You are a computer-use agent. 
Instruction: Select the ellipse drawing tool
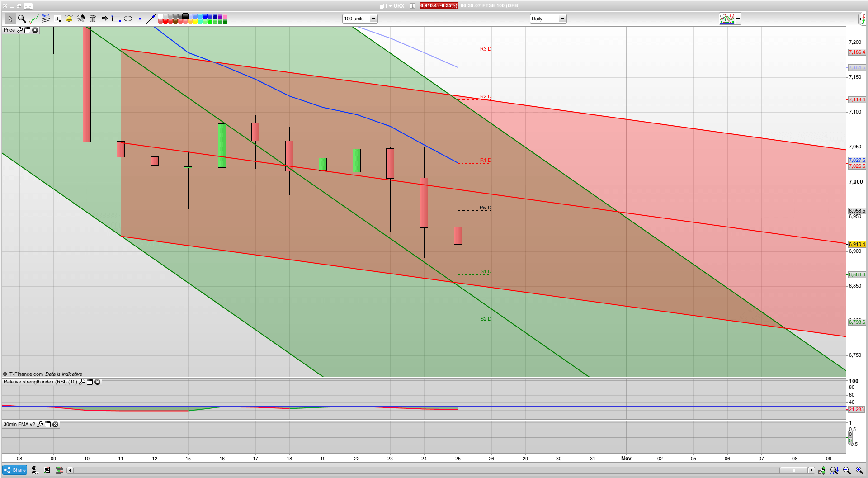coord(128,19)
